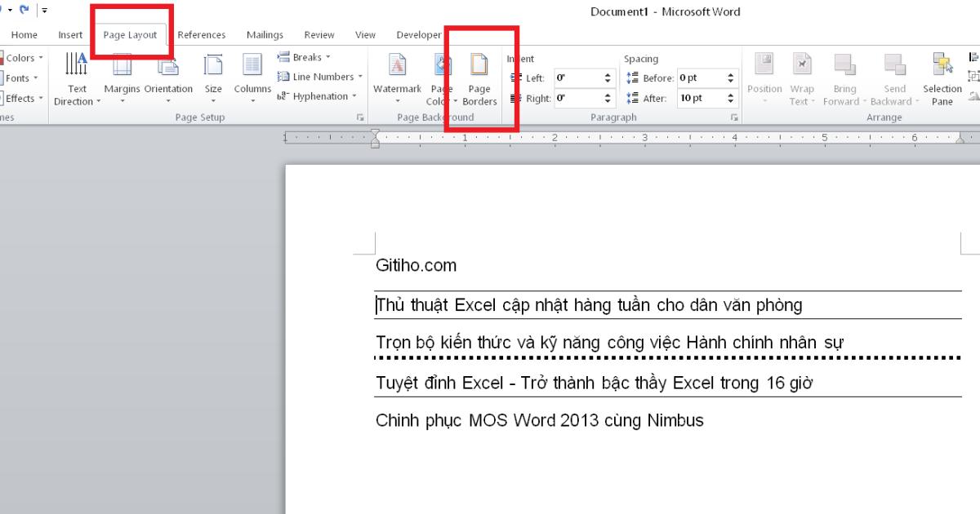Open the theme Fonts dropdown
Image resolution: width=980 pixels, height=514 pixels.
click(21, 78)
